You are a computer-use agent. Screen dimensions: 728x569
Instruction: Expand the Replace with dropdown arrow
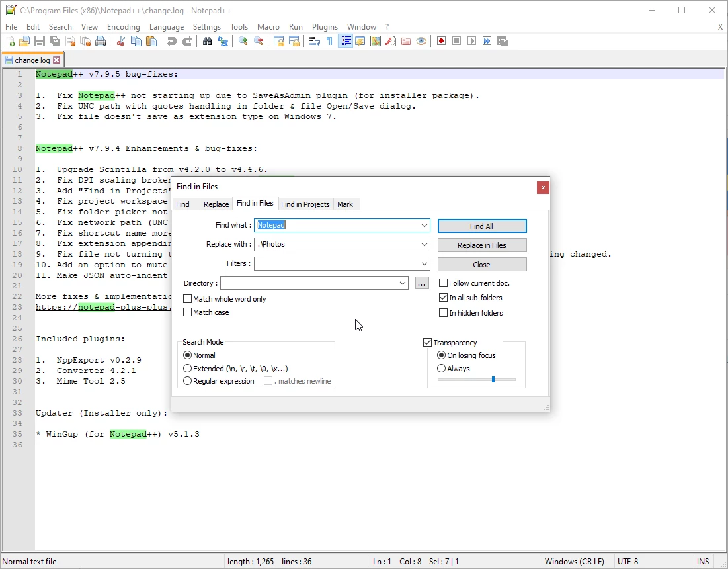424,244
